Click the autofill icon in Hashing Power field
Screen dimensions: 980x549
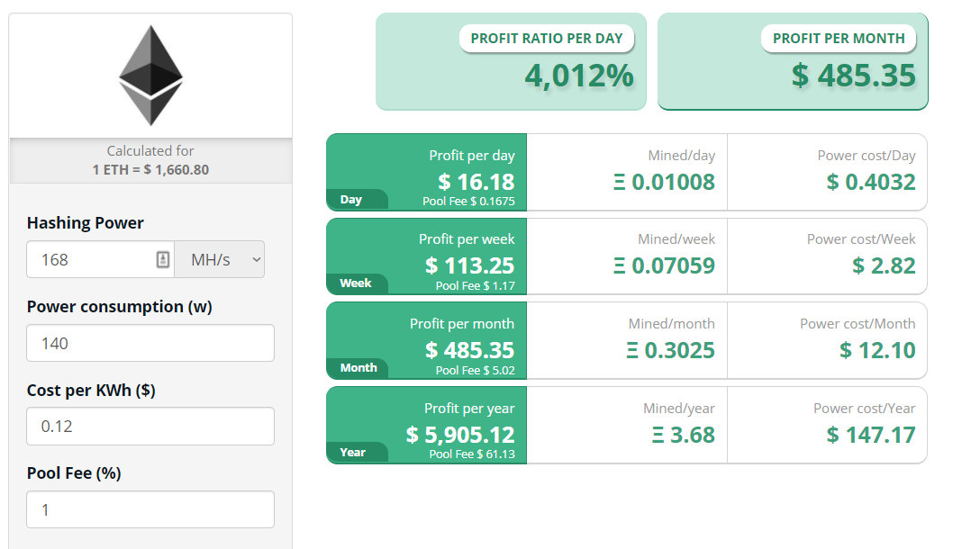162,260
